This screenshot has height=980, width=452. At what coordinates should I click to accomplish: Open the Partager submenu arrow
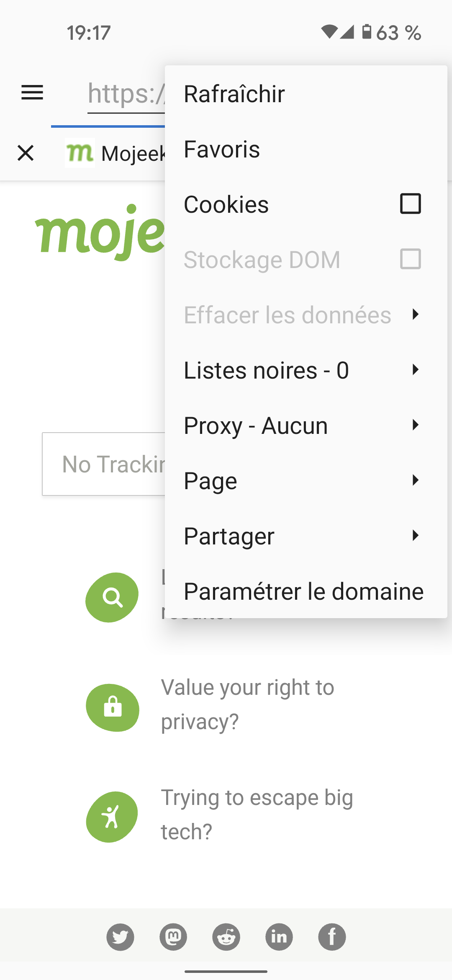click(x=415, y=536)
